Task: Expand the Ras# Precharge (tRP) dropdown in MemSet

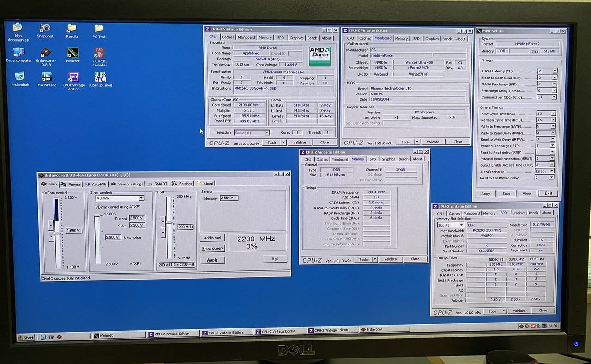Action: 555,84
